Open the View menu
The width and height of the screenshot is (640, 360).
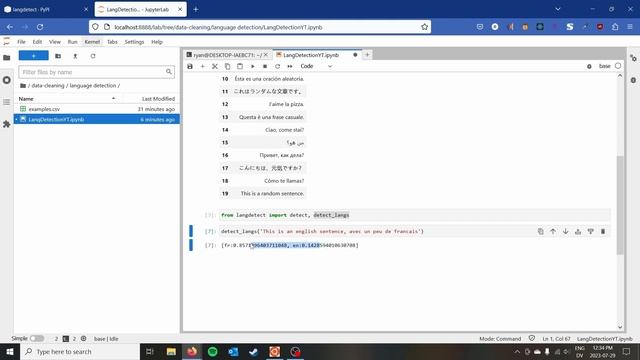(x=55, y=42)
